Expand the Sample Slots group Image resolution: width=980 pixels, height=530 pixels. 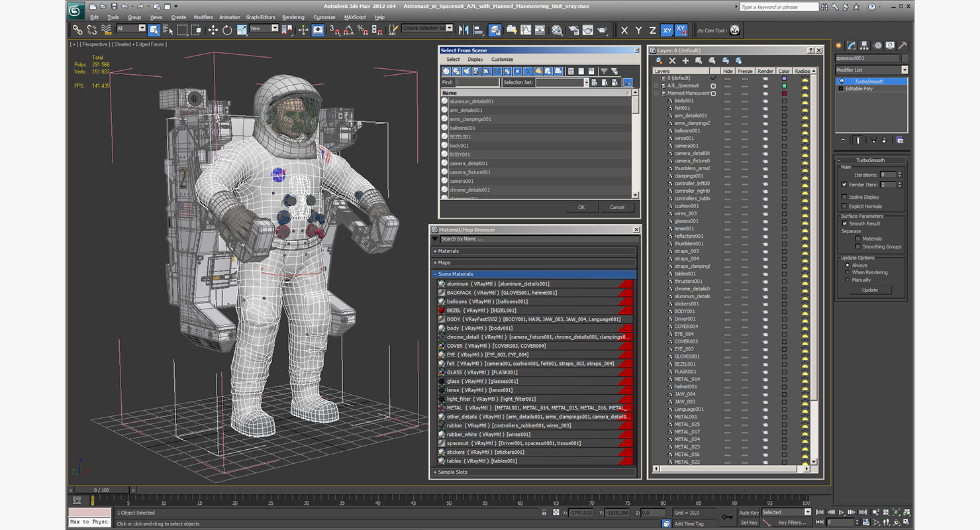pos(534,472)
